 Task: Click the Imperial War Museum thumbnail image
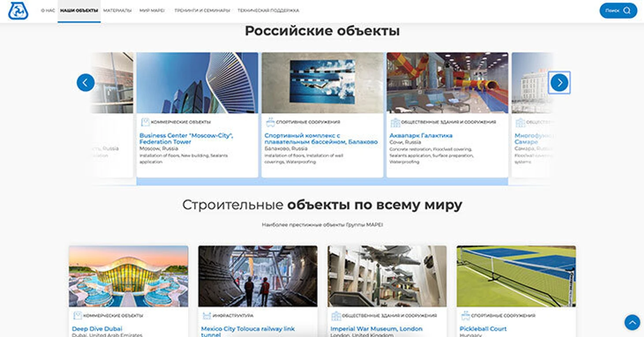[x=387, y=276]
